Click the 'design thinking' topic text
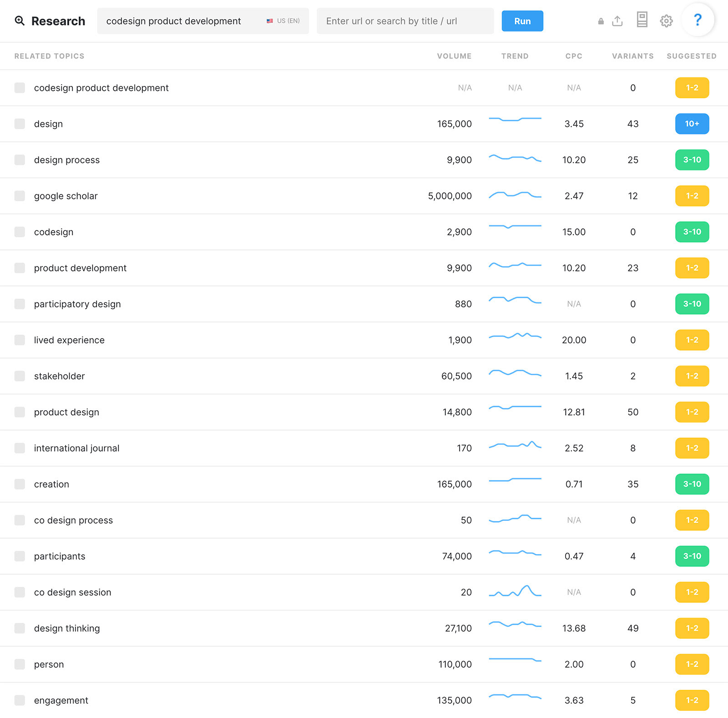Screen dimensions: 728x718 point(67,628)
